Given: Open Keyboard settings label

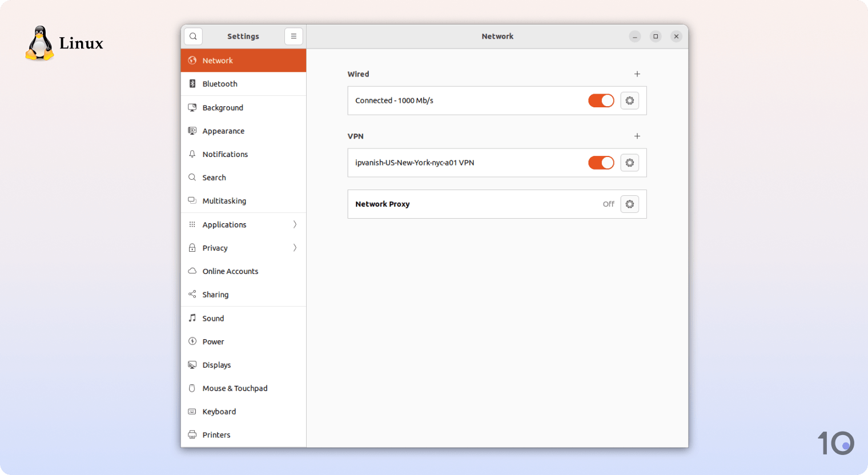Looking at the screenshot, I should click(219, 412).
